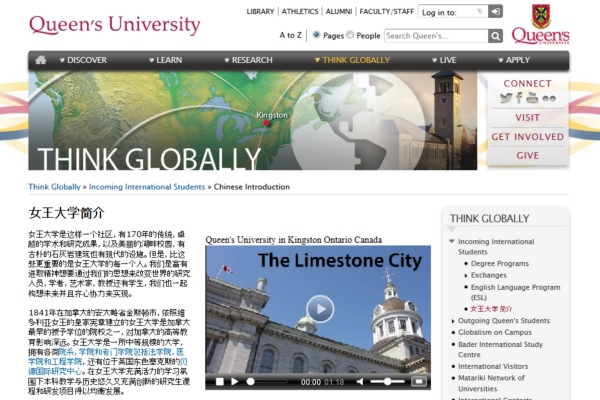Click the search magnifier button
The image size is (600, 400).
(x=495, y=35)
